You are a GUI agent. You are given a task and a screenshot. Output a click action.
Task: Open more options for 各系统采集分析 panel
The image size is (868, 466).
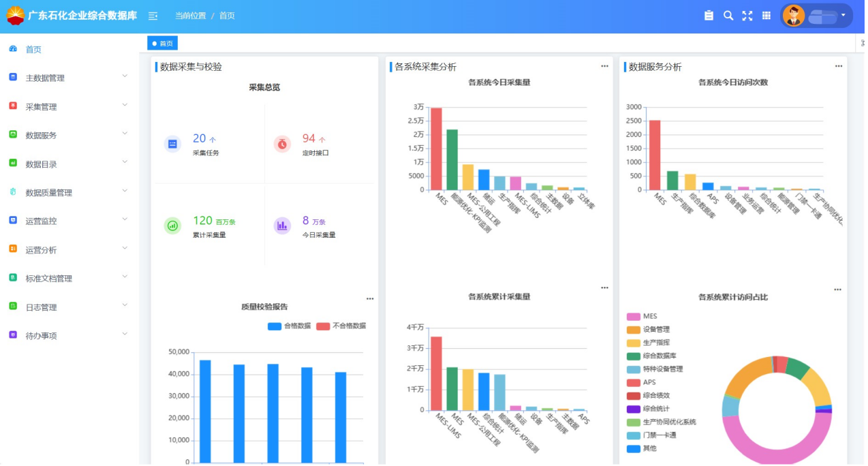[x=604, y=66]
